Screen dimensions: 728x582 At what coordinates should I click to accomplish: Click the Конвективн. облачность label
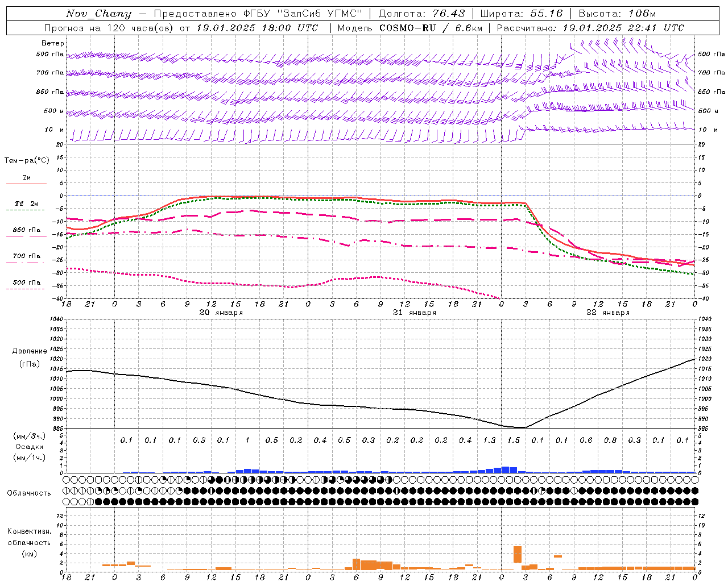point(29,537)
